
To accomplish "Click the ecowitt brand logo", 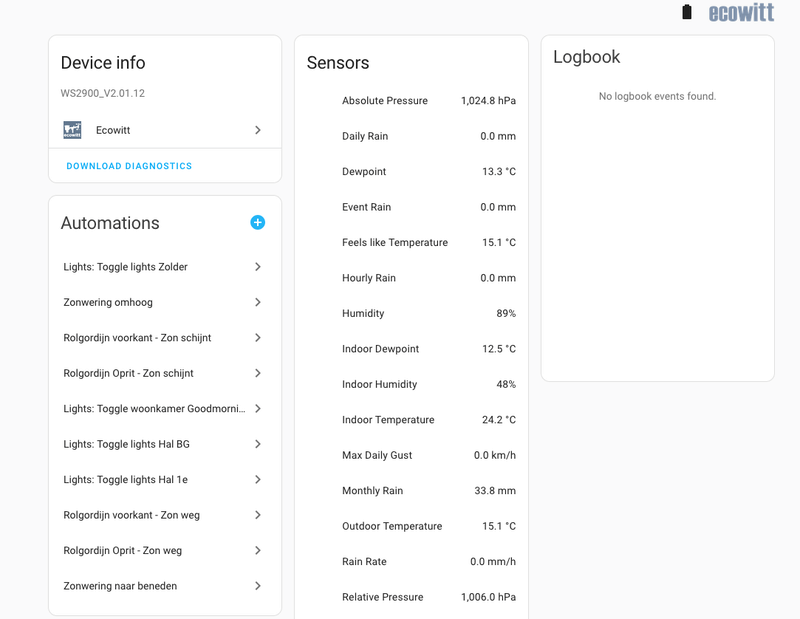I will pyautogui.click(x=741, y=13).
